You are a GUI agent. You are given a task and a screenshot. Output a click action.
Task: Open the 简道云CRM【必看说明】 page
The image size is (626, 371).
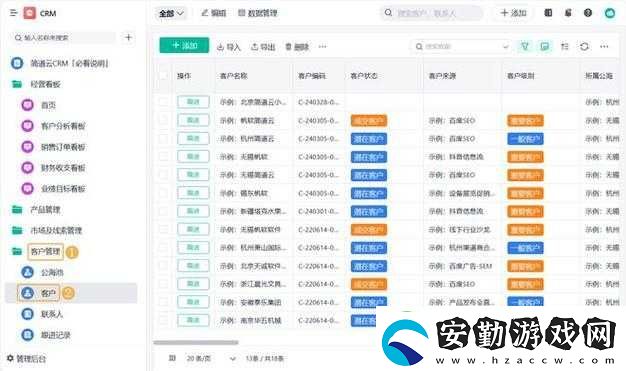point(60,63)
